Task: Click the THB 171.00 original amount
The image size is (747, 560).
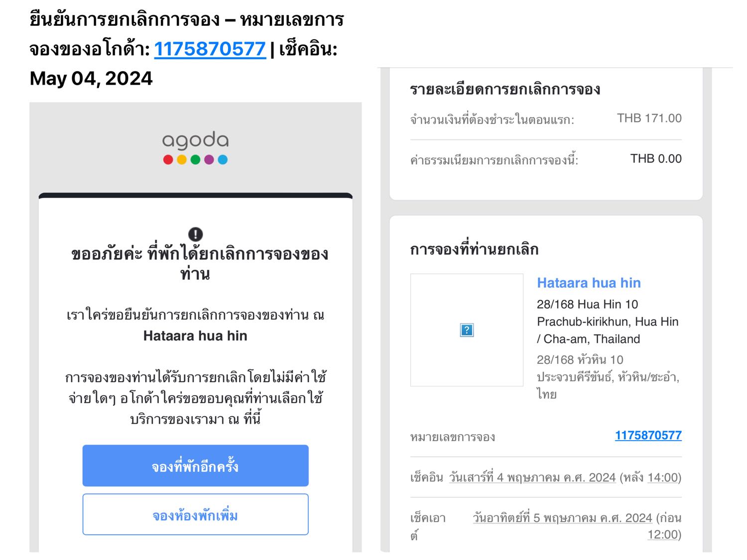Action: pyautogui.click(x=649, y=118)
